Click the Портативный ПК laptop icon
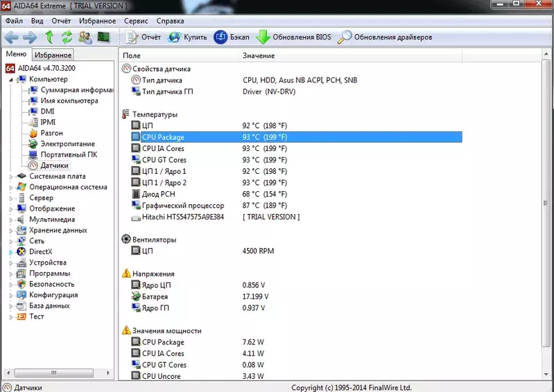Viewport: 554px width, 392px height. click(x=33, y=154)
